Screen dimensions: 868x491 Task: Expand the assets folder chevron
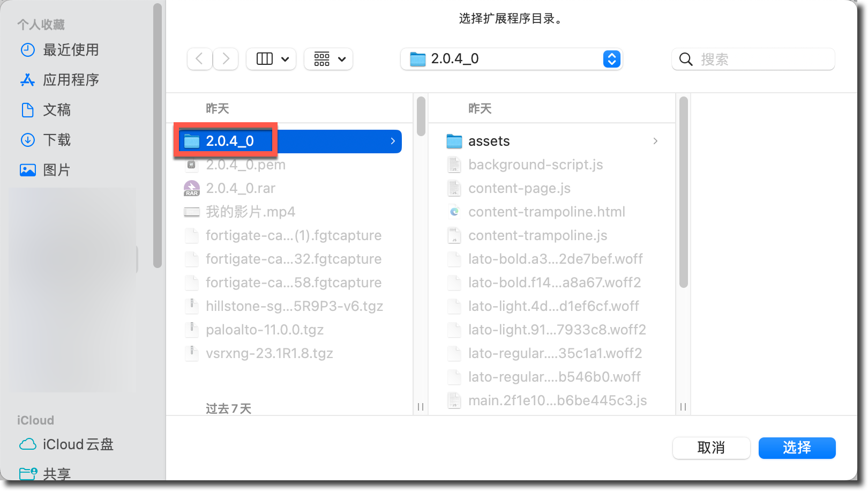point(655,141)
